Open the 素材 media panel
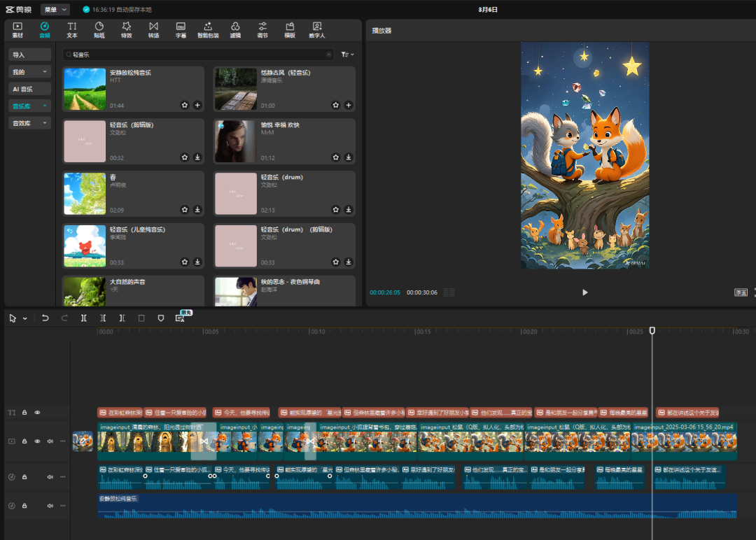This screenshot has height=540, width=756. (x=17, y=30)
